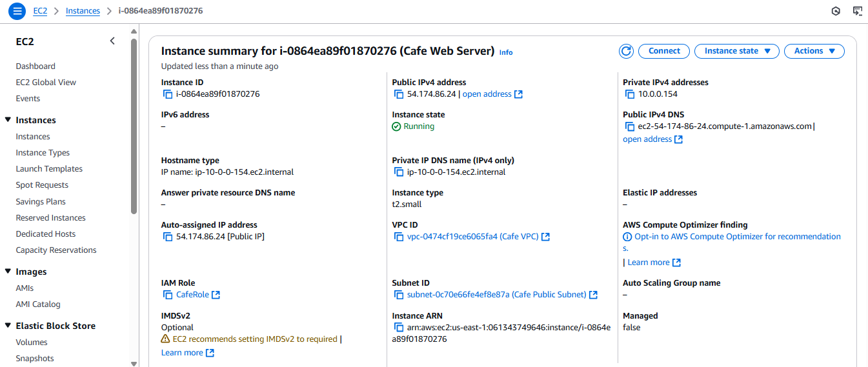The height and width of the screenshot is (367, 868).
Task: Collapse the Images sidebar section
Action: (8, 272)
